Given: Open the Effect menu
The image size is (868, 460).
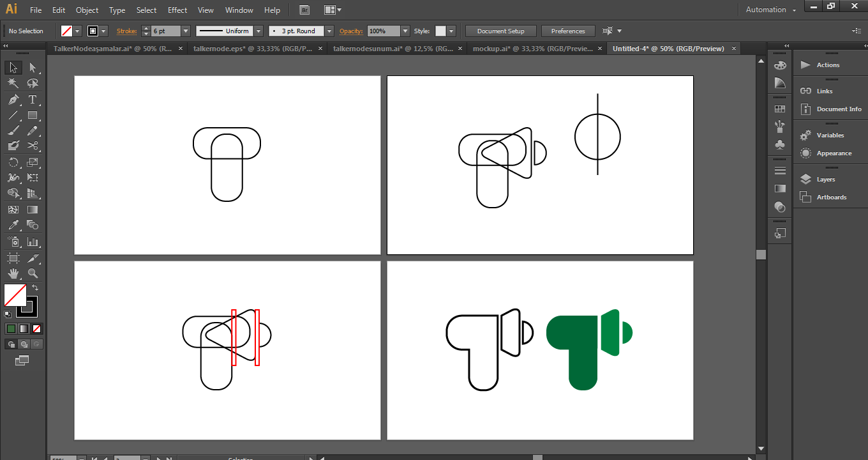Looking at the screenshot, I should [177, 10].
